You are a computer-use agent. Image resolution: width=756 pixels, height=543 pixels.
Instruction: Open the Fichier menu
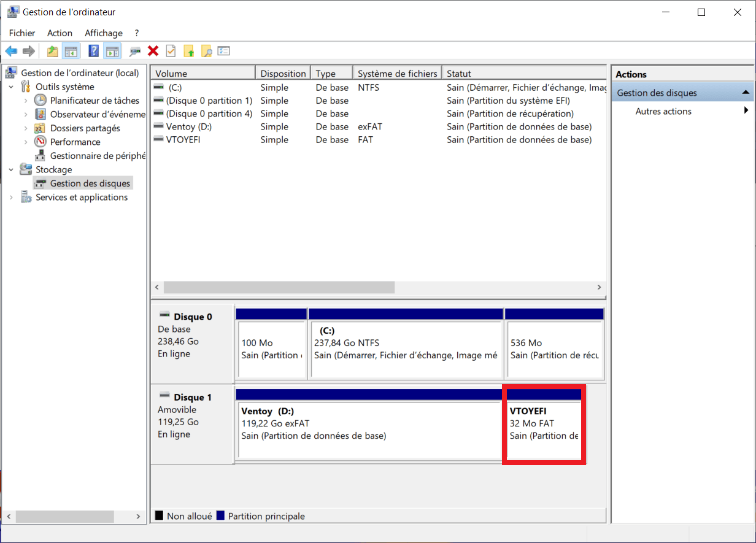22,33
